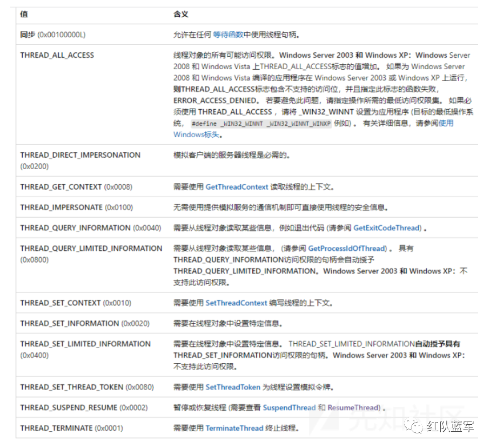Image resolution: width=490 pixels, height=448 pixels.
Task: Select the 值 column header
Action: 24,14
